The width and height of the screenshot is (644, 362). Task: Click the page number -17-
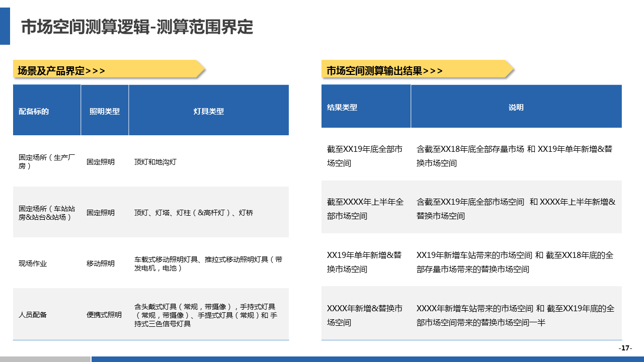(625, 348)
